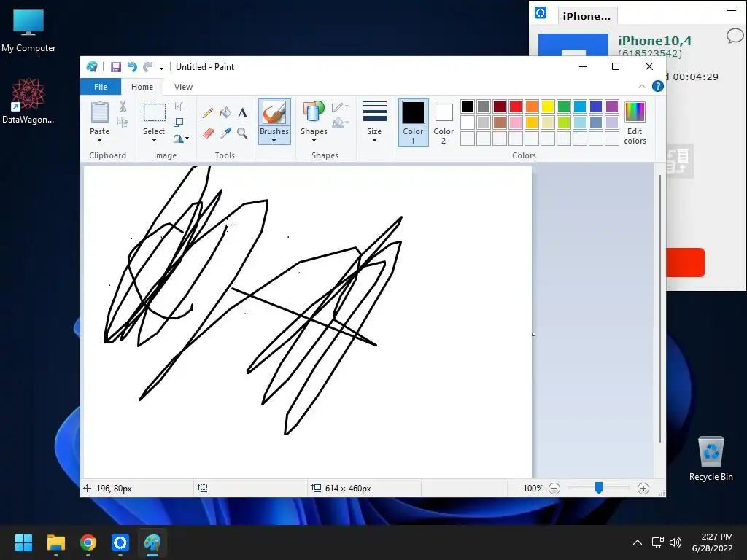This screenshot has width=747, height=560.
Task: Click the blue app icon in taskbar
Action: point(120,542)
